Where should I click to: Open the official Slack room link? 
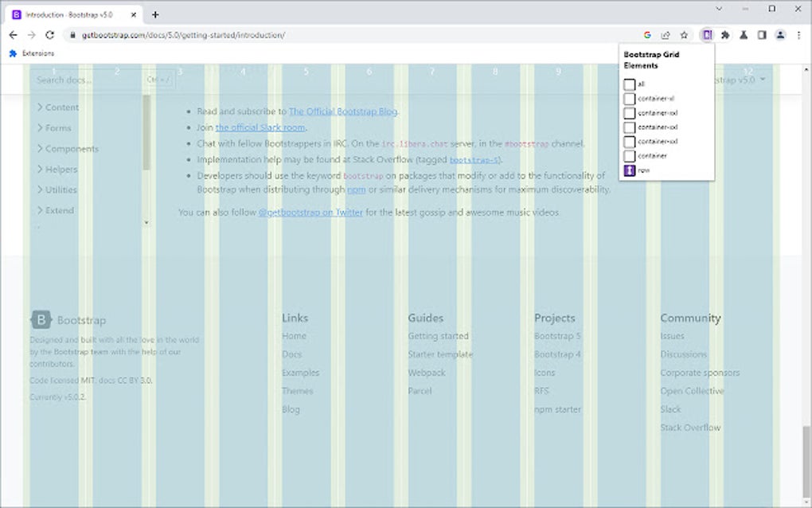(x=260, y=127)
